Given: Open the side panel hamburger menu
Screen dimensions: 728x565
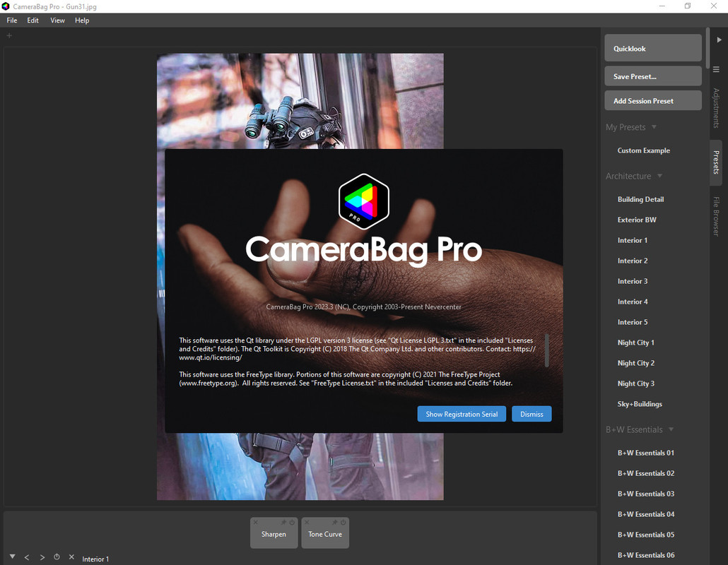Looking at the screenshot, I should (x=717, y=70).
